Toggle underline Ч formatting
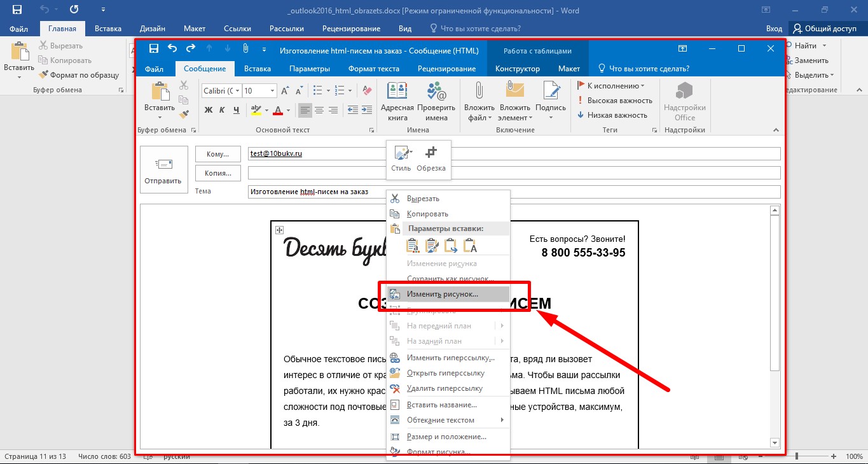 click(x=237, y=110)
